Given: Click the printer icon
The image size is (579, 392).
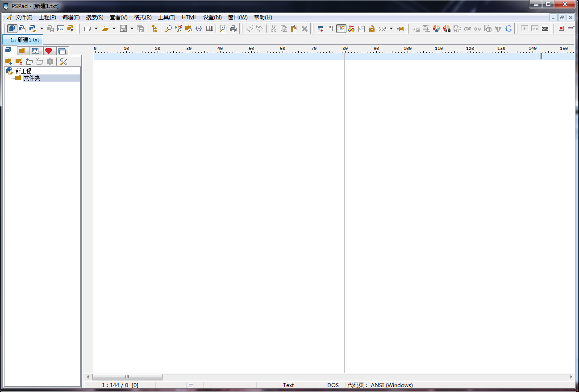Looking at the screenshot, I should 233,29.
